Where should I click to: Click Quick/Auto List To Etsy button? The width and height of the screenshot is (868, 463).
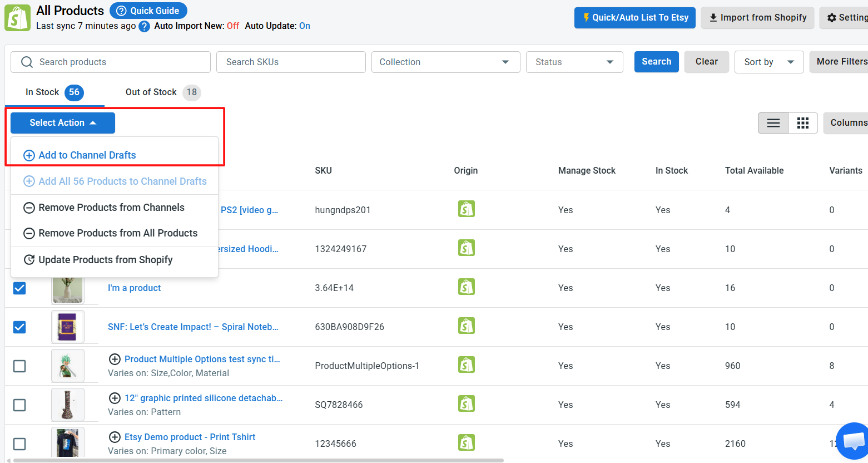click(x=634, y=18)
